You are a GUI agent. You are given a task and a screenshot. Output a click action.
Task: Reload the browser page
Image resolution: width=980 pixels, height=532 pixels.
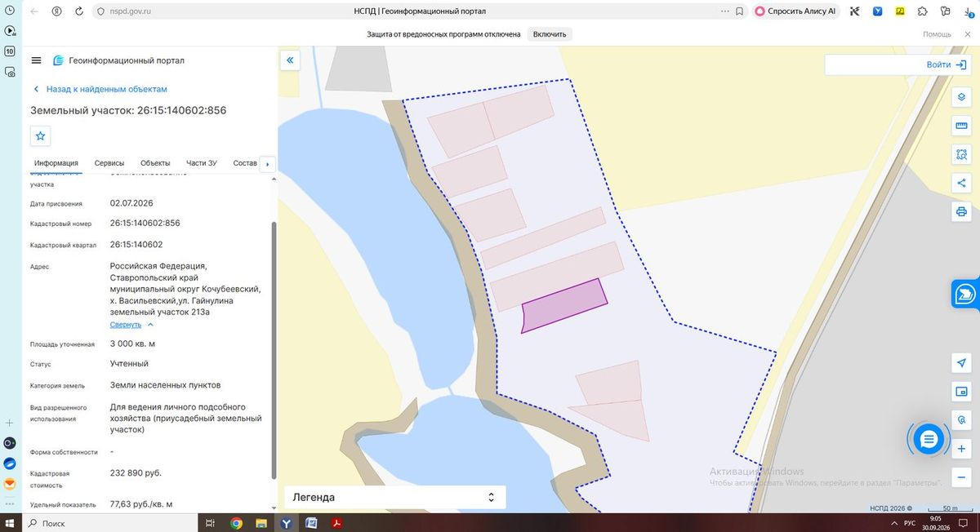tap(79, 11)
